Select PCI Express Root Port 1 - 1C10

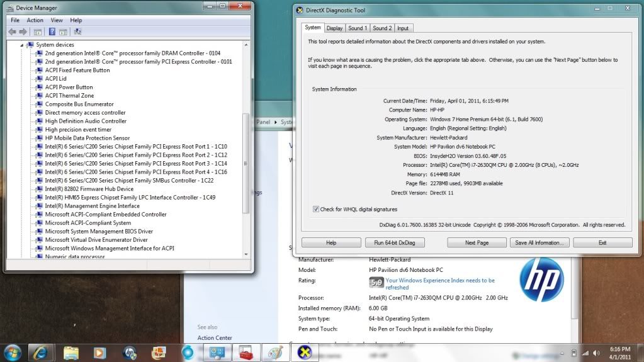136,147
